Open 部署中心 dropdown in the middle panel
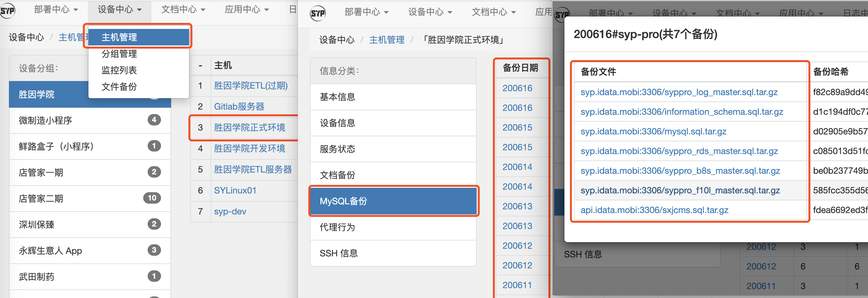The height and width of the screenshot is (298, 868). [x=367, y=12]
